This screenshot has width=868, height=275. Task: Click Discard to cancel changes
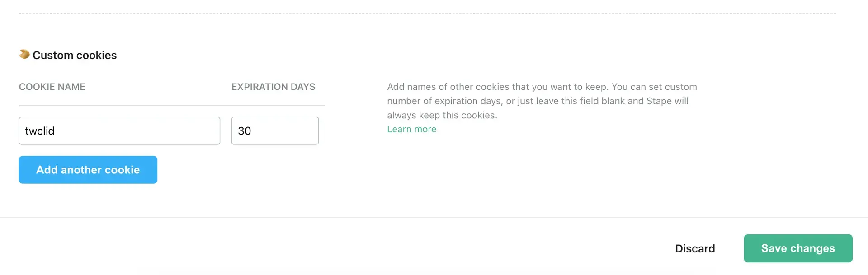[x=695, y=248]
